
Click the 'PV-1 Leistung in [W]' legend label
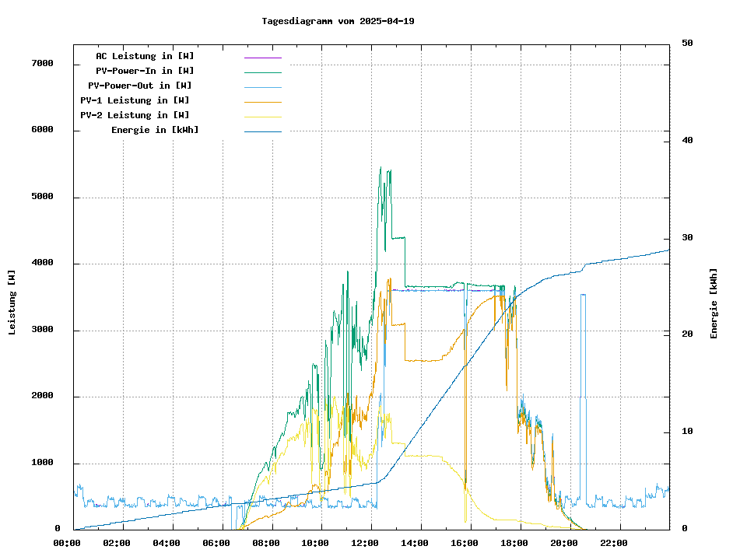click(x=135, y=100)
